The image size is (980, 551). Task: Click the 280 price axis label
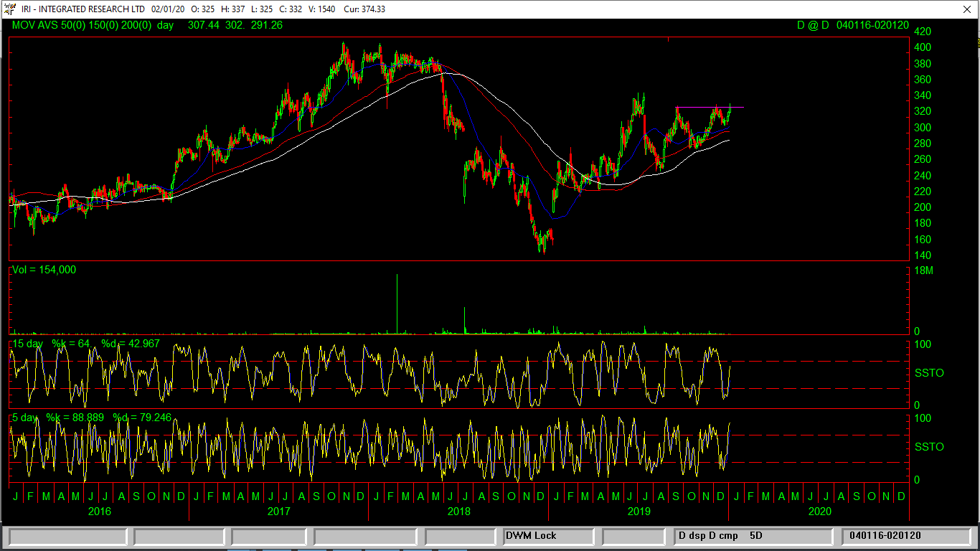point(922,143)
